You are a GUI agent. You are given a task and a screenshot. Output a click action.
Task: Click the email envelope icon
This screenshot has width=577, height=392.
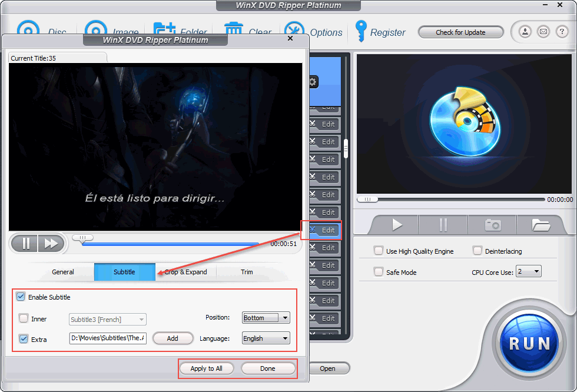[543, 32]
